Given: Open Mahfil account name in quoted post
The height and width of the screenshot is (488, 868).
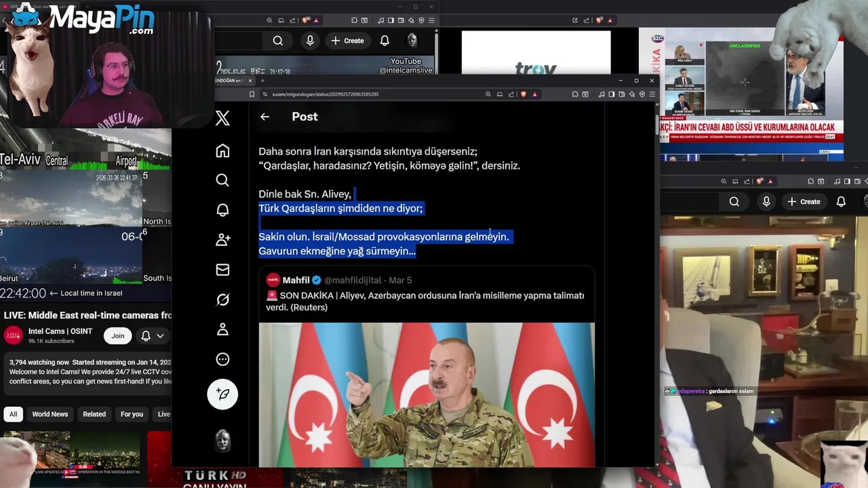Looking at the screenshot, I should click(x=296, y=280).
